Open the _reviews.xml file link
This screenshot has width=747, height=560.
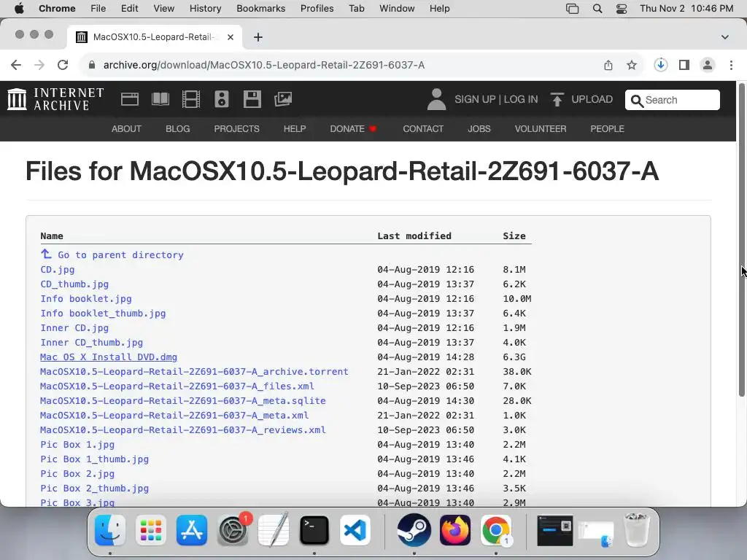pos(183,430)
